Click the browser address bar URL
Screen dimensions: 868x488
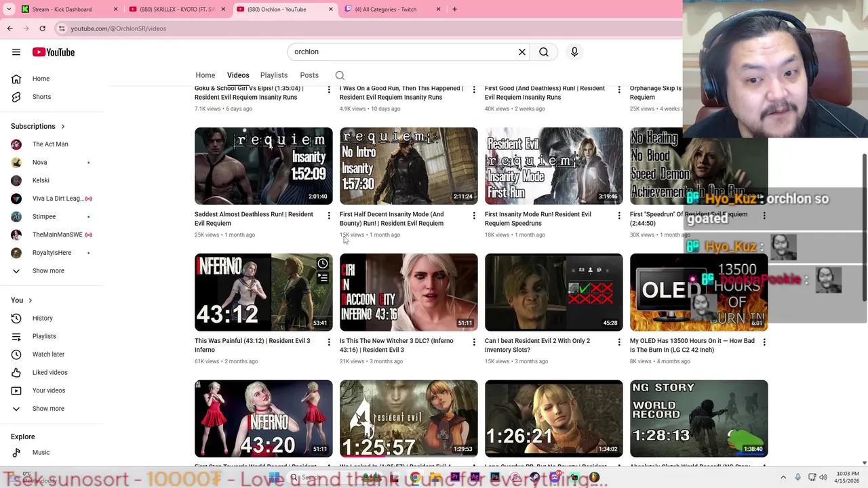[119, 28]
